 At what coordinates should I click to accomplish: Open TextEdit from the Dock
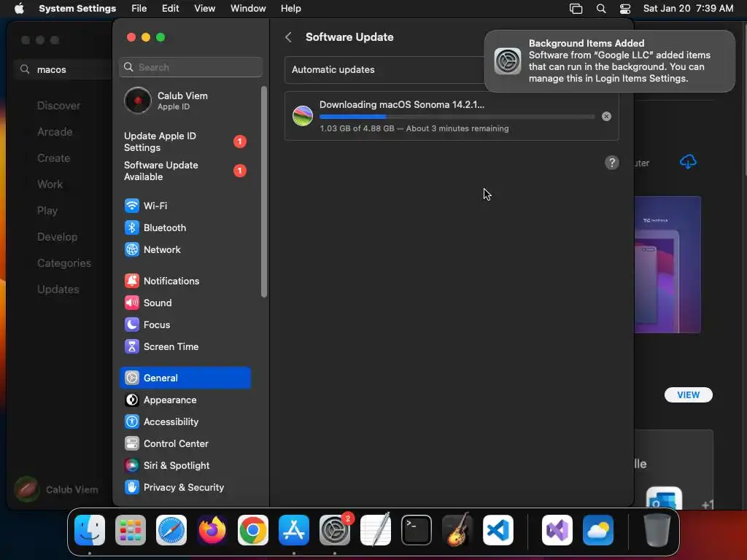point(376,530)
